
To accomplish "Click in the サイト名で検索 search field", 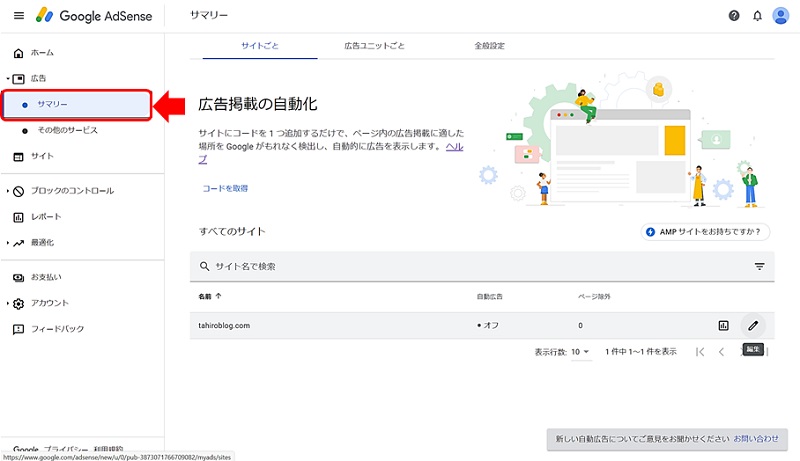I will click(x=482, y=266).
